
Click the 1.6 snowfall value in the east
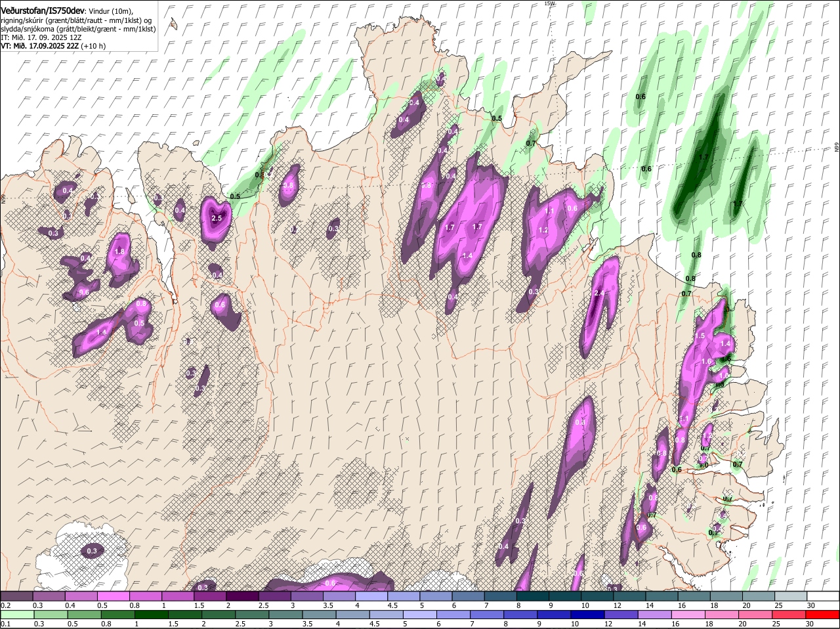pyautogui.click(x=706, y=361)
